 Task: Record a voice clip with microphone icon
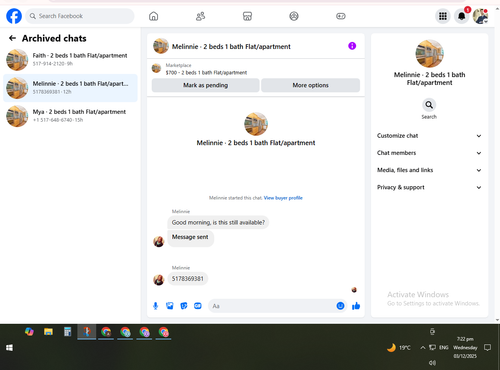[x=155, y=306]
